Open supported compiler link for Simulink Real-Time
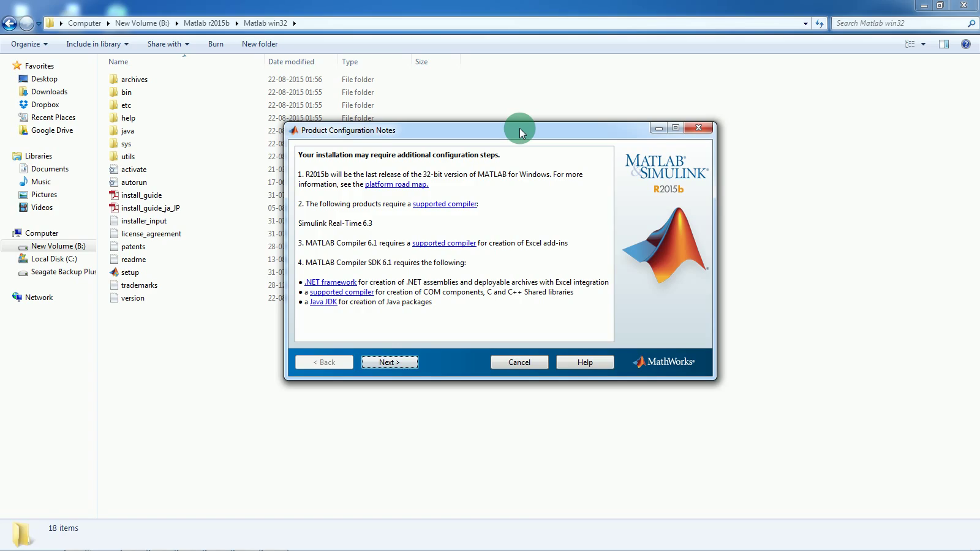Screen dimensions: 980x551 445,204
